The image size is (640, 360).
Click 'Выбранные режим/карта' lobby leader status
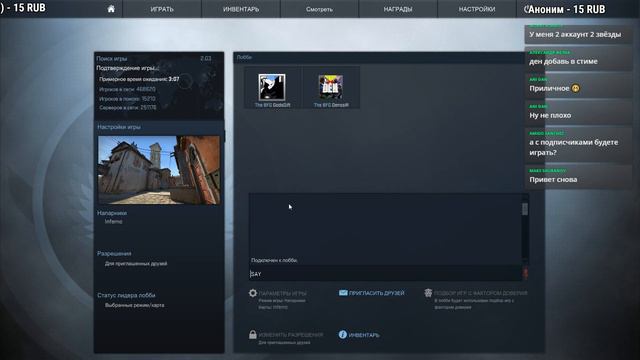coord(135,305)
